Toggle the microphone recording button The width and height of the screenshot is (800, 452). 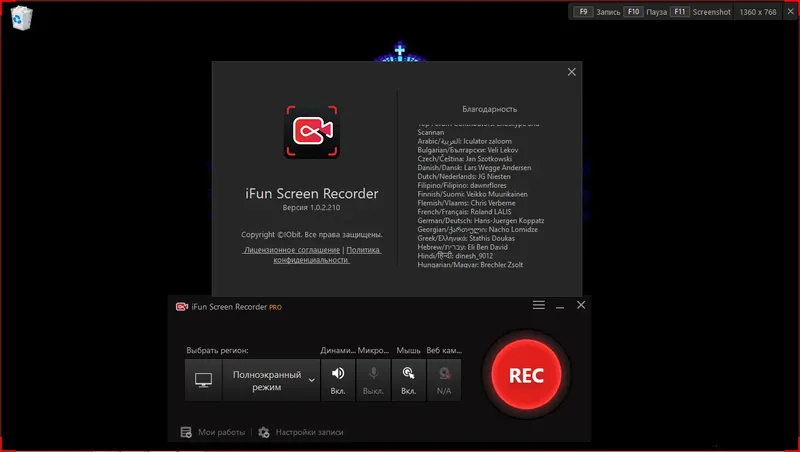pyautogui.click(x=373, y=380)
